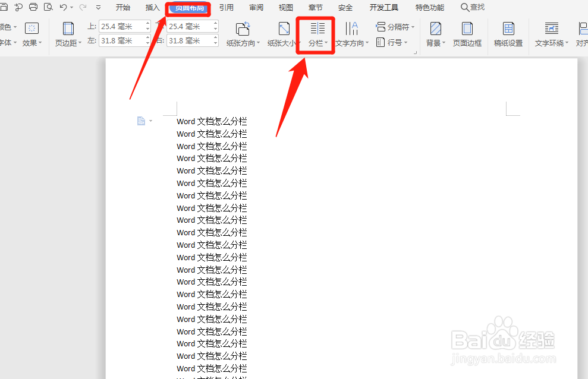
Task: Click the 页面边框 page border icon
Action: click(x=467, y=29)
